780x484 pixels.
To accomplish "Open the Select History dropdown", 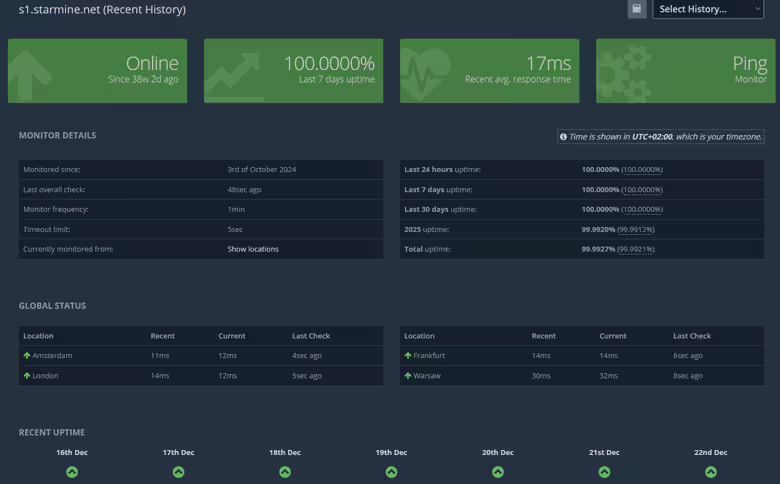I will 708,9.
